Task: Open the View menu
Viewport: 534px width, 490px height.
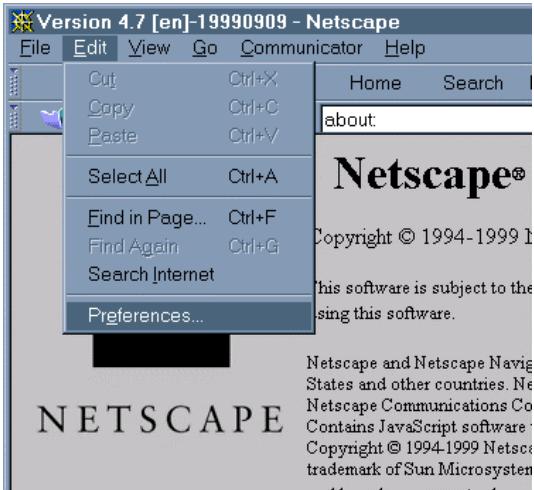Action: click(149, 48)
